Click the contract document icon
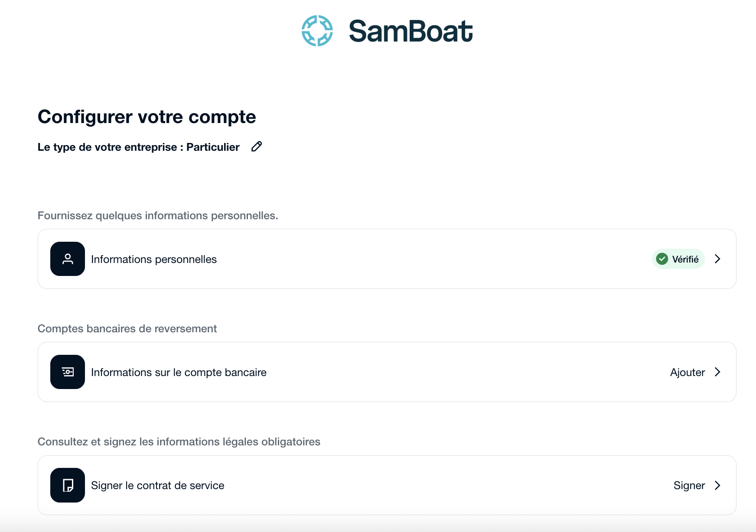 tap(68, 485)
